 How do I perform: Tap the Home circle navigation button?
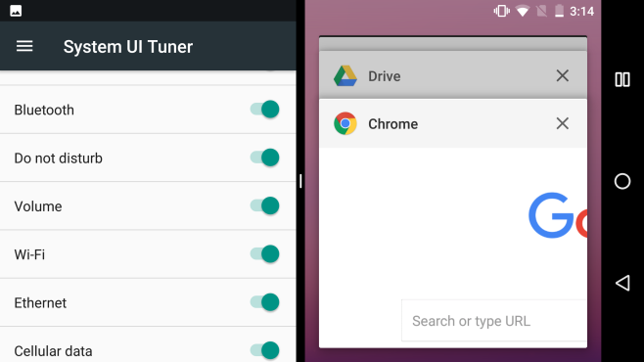622,181
